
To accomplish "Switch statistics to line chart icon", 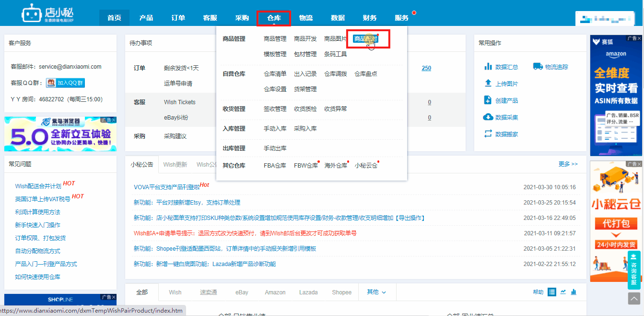I will click(x=563, y=292).
